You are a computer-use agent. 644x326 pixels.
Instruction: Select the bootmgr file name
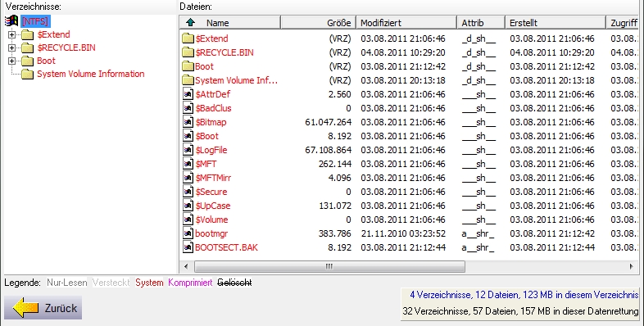(x=211, y=233)
